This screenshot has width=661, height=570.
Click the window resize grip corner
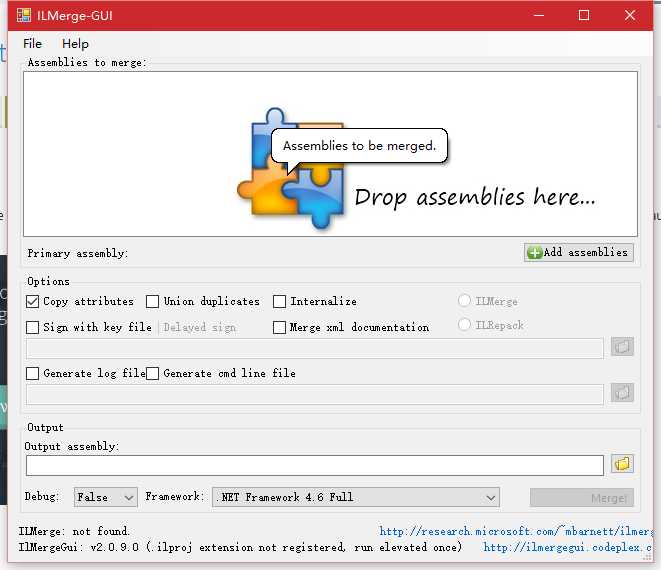[647, 557]
